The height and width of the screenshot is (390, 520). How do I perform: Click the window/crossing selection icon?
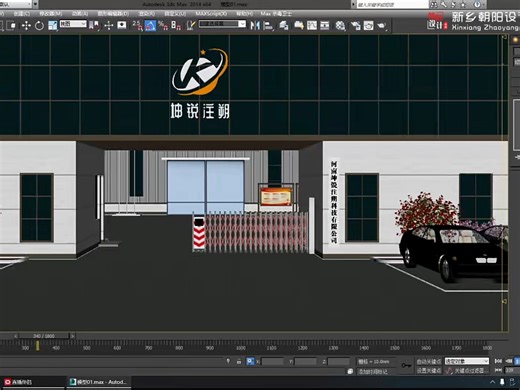click(x=11, y=26)
